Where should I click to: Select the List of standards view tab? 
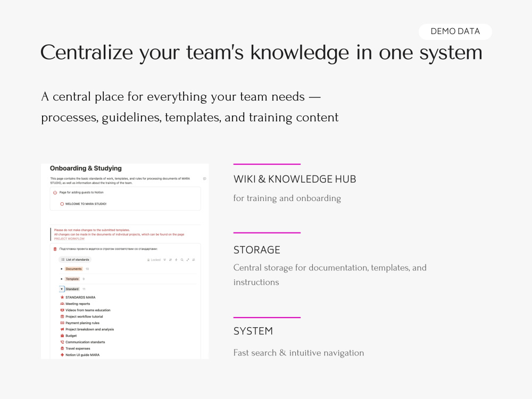(x=75, y=260)
